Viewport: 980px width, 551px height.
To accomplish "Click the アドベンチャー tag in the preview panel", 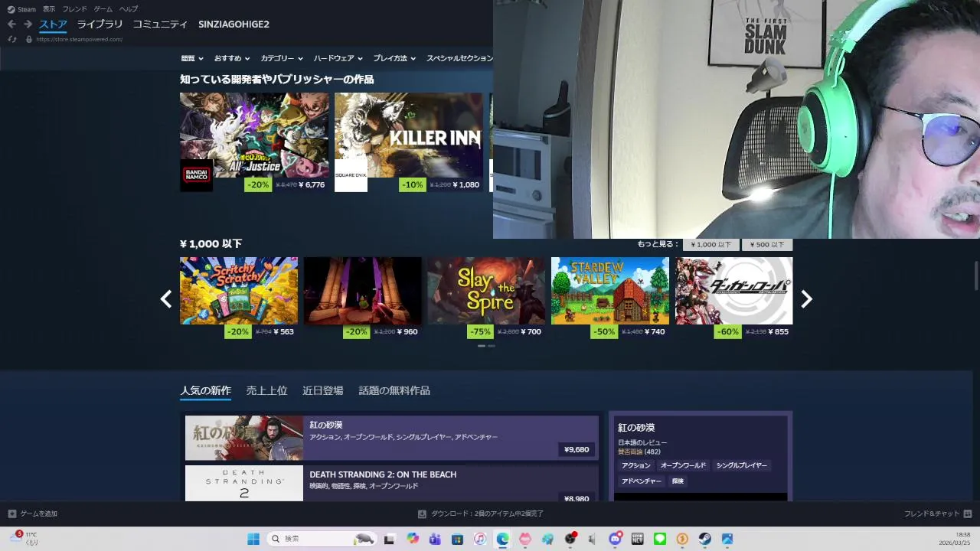I will click(642, 481).
